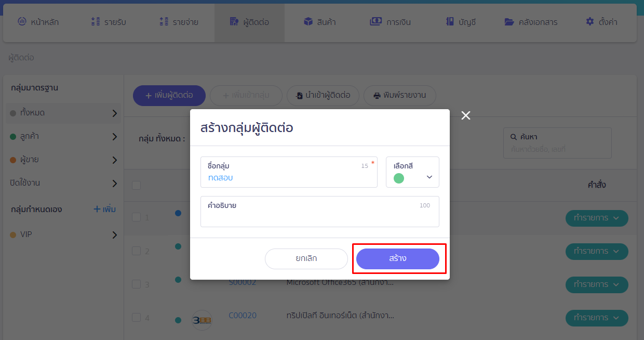This screenshot has height=340, width=644.
Task: Click the home dashboard icon
Action: 22,22
